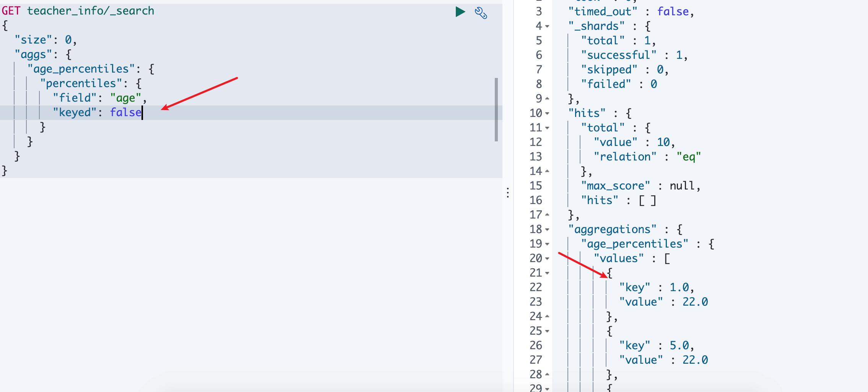
Task: Click the "size": 0 line
Action: click(46, 40)
